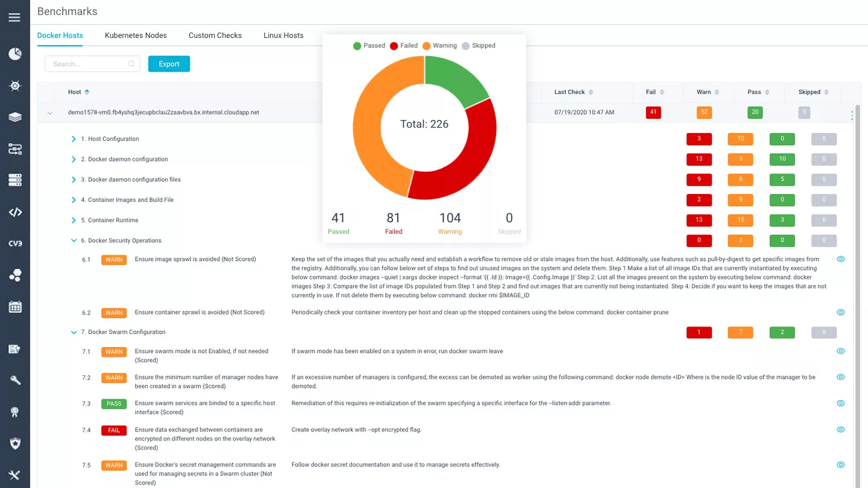This screenshot has height=488, width=868.
Task: Click the search magnifier icon
Action: 131,64
